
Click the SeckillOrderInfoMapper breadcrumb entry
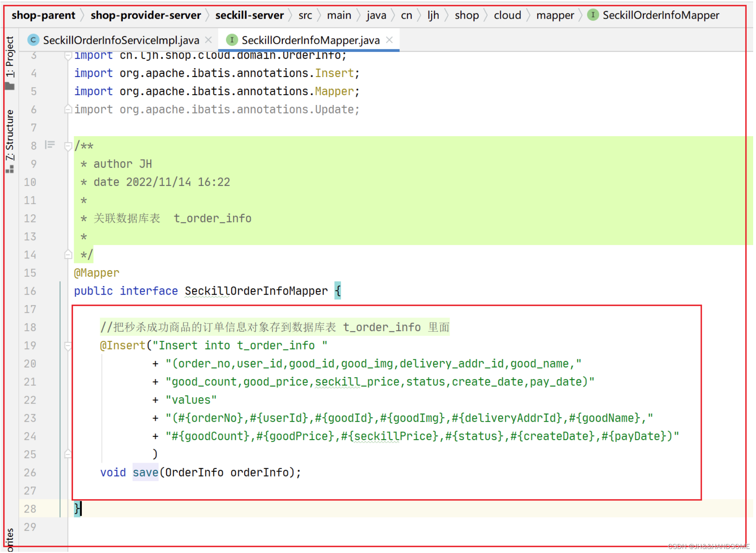click(661, 15)
